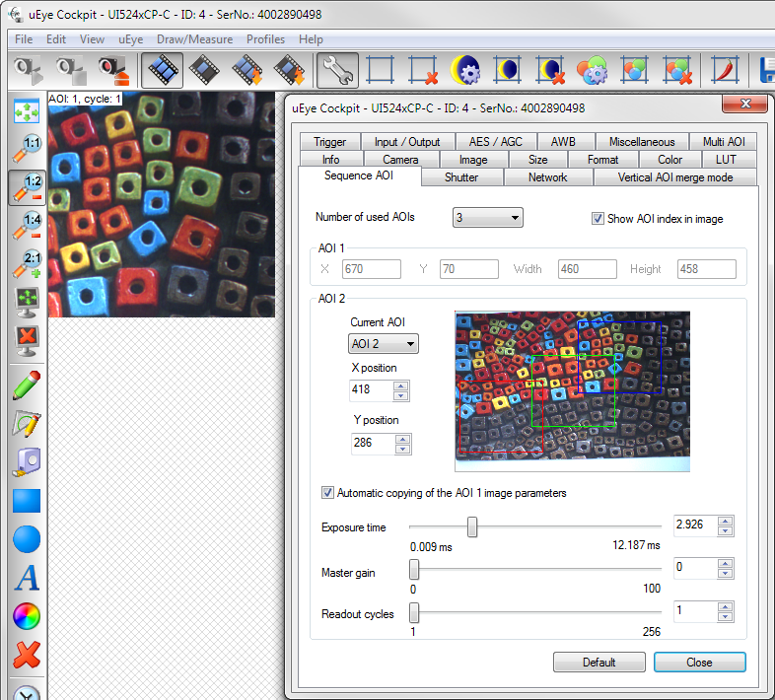Uncheck automatic copying of AOI 1 parameters
The width and height of the screenshot is (775, 700).
[328, 493]
